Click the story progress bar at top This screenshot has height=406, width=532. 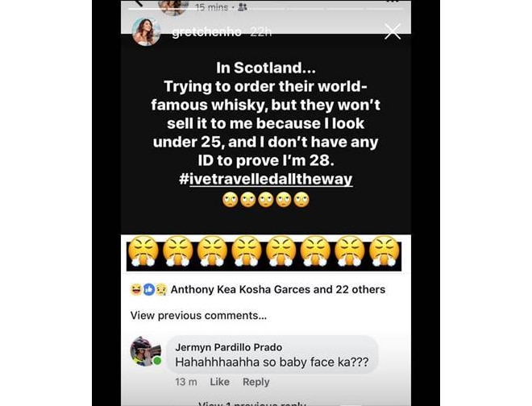click(266, 9)
